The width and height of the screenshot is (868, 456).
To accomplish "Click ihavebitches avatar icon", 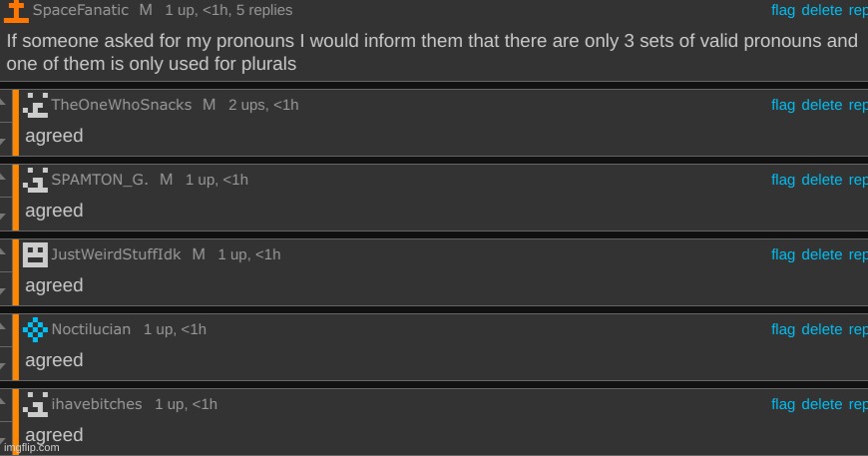I will [35, 404].
